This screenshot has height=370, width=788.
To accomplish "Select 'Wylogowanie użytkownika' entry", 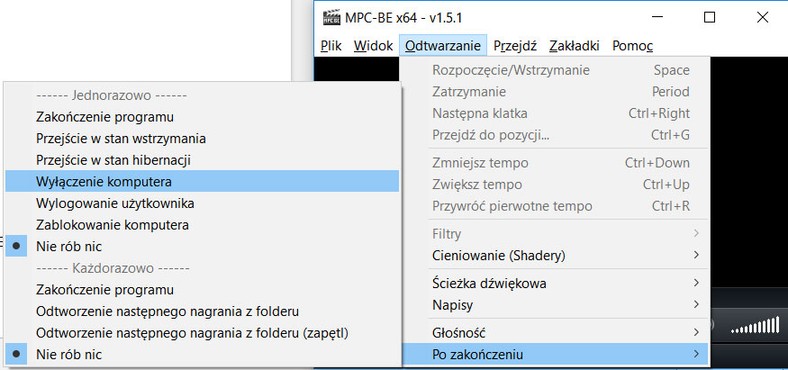I will click(202, 203).
